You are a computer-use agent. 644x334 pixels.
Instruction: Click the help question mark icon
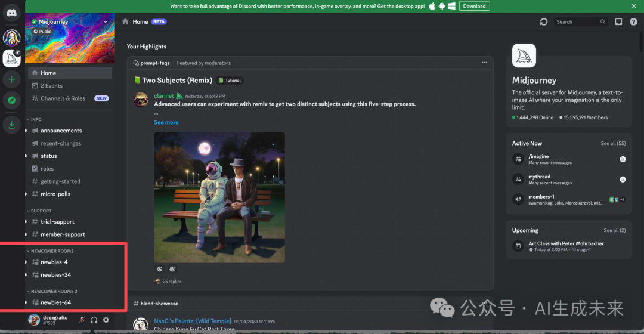pos(634,22)
